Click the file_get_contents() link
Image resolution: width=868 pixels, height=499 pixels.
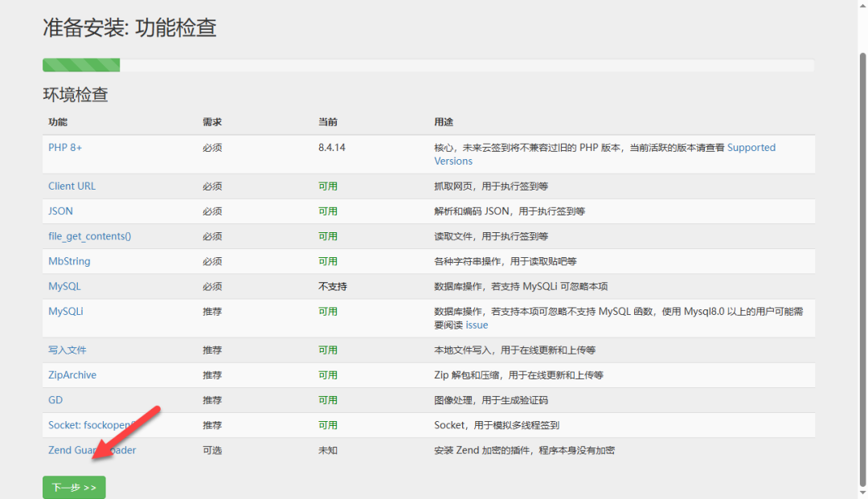pyautogui.click(x=89, y=236)
